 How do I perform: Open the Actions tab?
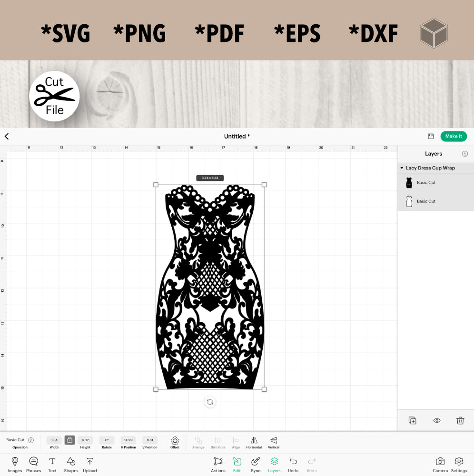[x=218, y=465]
